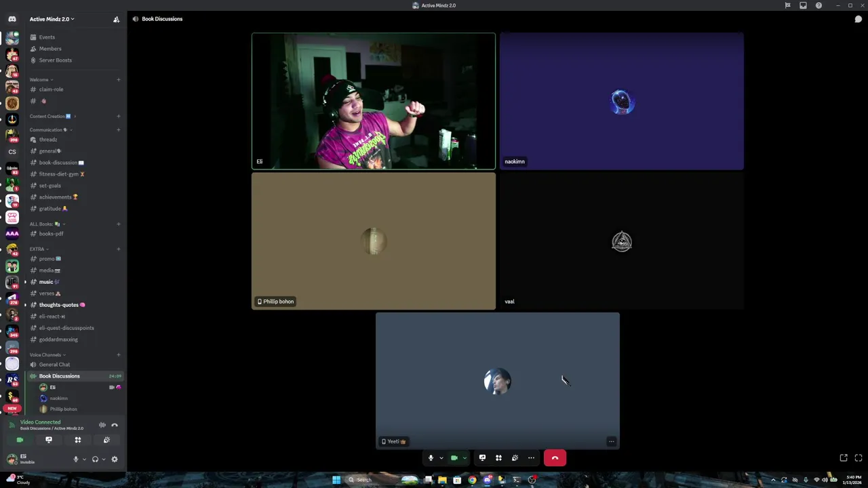Viewport: 868px width, 488px height.
Task: Open Eli's profile in the user panel
Action: pos(24,459)
